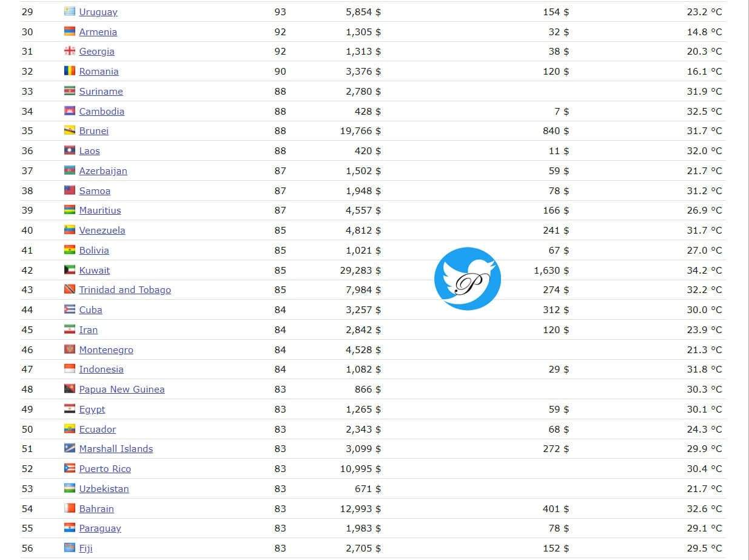
Task: Follow the Marshall Islands link
Action: 116,449
